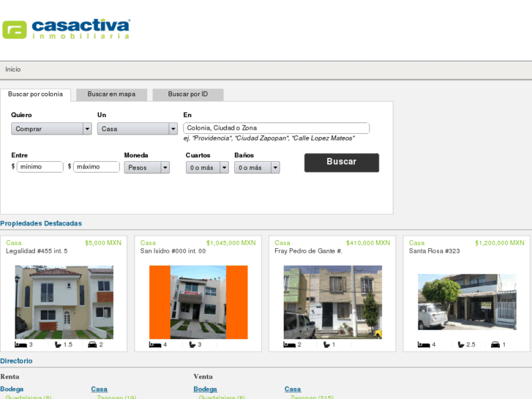
Task: Open Renta 'Bodega' directory link
Action: [x=12, y=389]
